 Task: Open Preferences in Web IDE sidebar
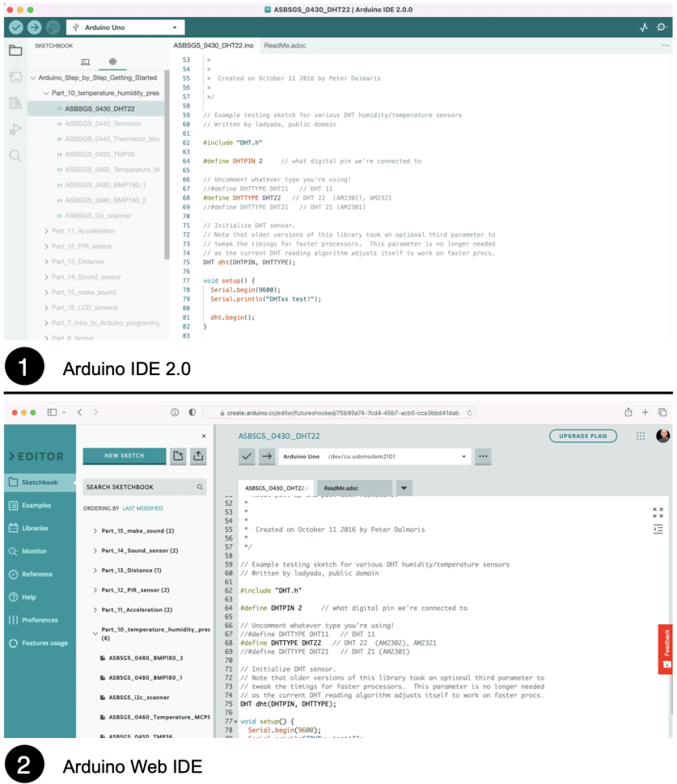(x=40, y=620)
